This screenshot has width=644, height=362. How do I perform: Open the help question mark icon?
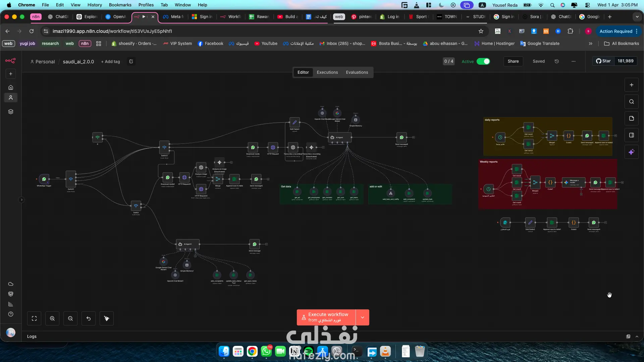coord(11,314)
